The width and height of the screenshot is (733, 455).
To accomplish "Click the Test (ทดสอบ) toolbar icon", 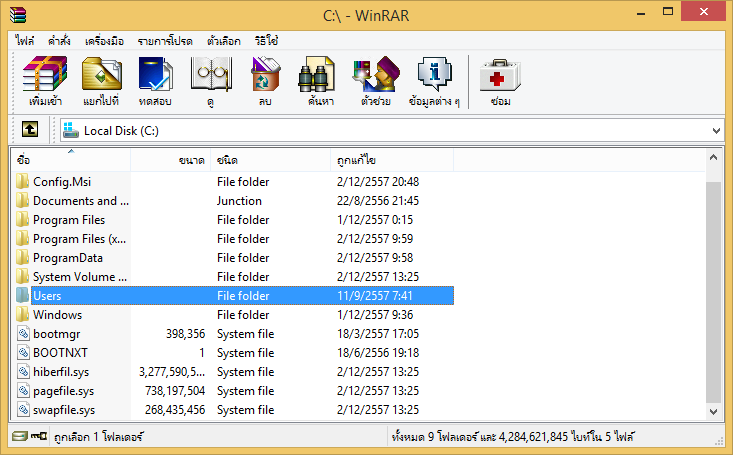I will [155, 74].
